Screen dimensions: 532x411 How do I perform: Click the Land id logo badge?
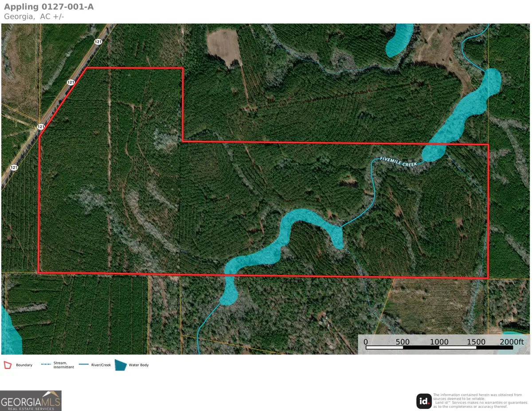click(424, 401)
